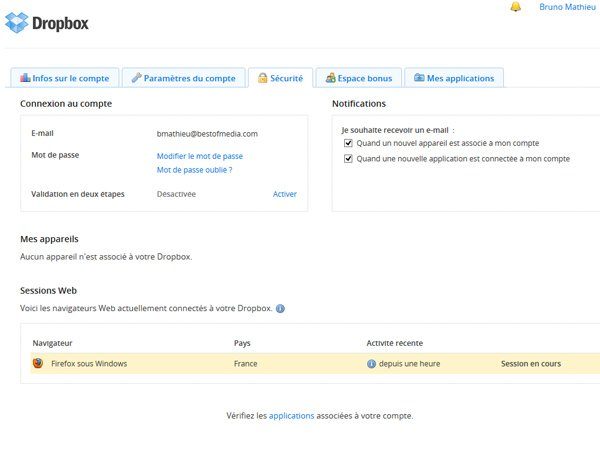
Task: Select the Firefox sous Windows session text
Action: tap(89, 364)
